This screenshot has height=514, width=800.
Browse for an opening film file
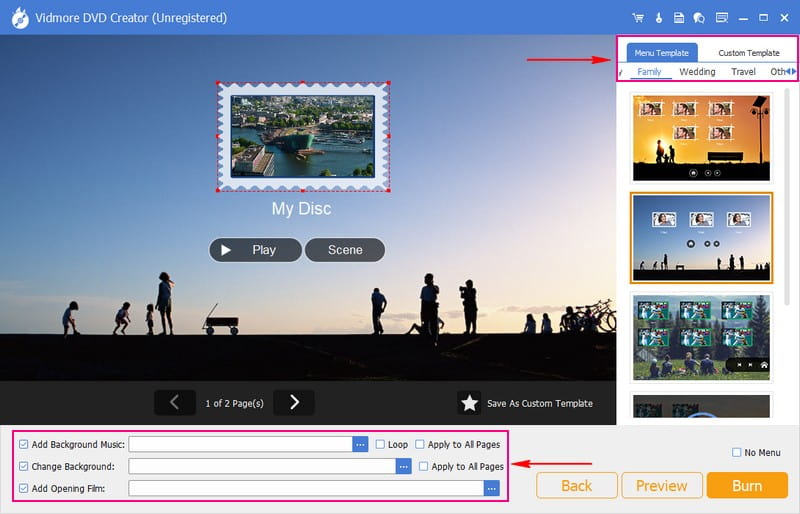click(x=491, y=488)
